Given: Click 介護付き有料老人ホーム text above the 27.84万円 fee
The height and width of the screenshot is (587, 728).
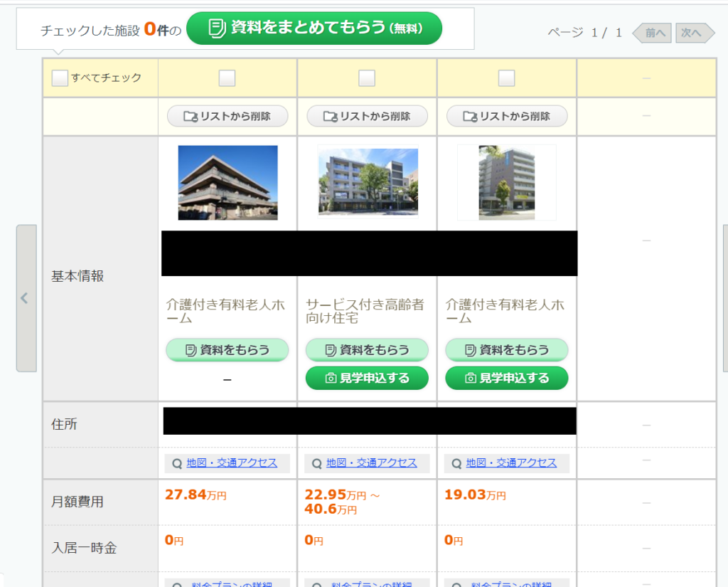Looking at the screenshot, I should [x=225, y=312].
